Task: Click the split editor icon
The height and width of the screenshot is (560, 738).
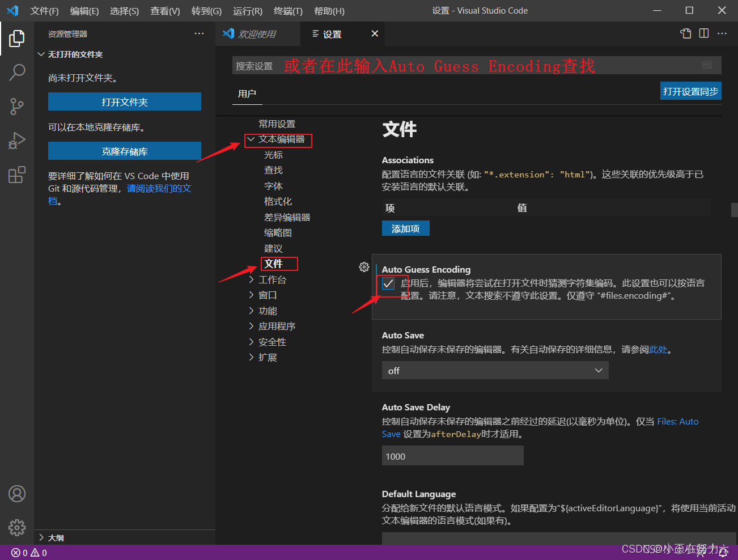Action: point(704,33)
